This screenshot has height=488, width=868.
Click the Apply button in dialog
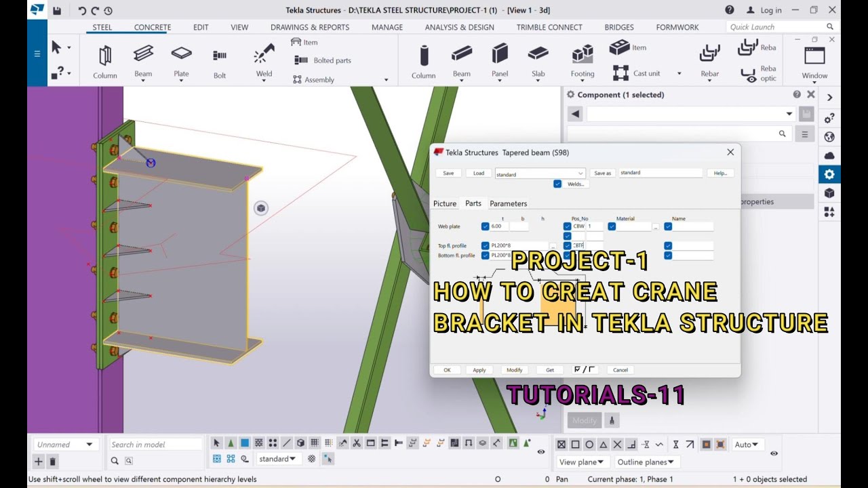tap(479, 369)
